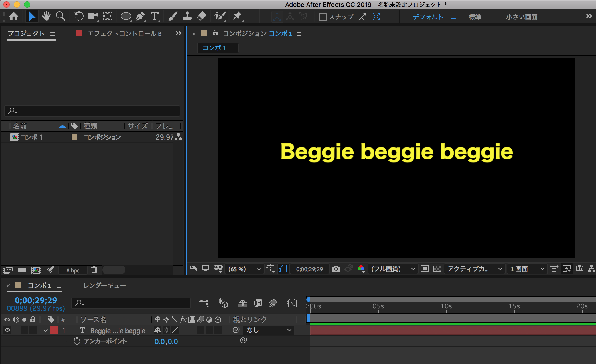The image size is (596, 364).
Task: Toggle Draft 3D in timeline
Action: (223, 303)
